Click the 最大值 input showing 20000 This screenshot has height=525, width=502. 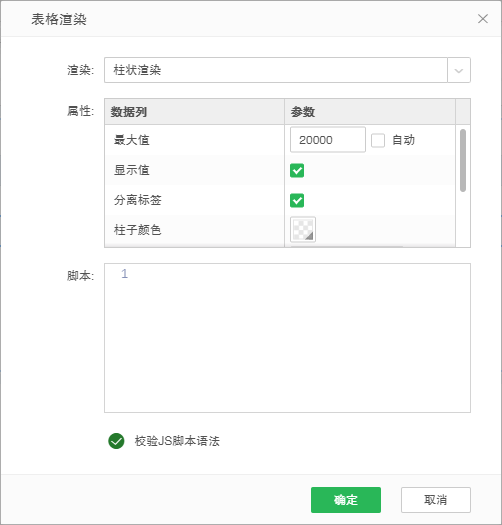point(328,140)
